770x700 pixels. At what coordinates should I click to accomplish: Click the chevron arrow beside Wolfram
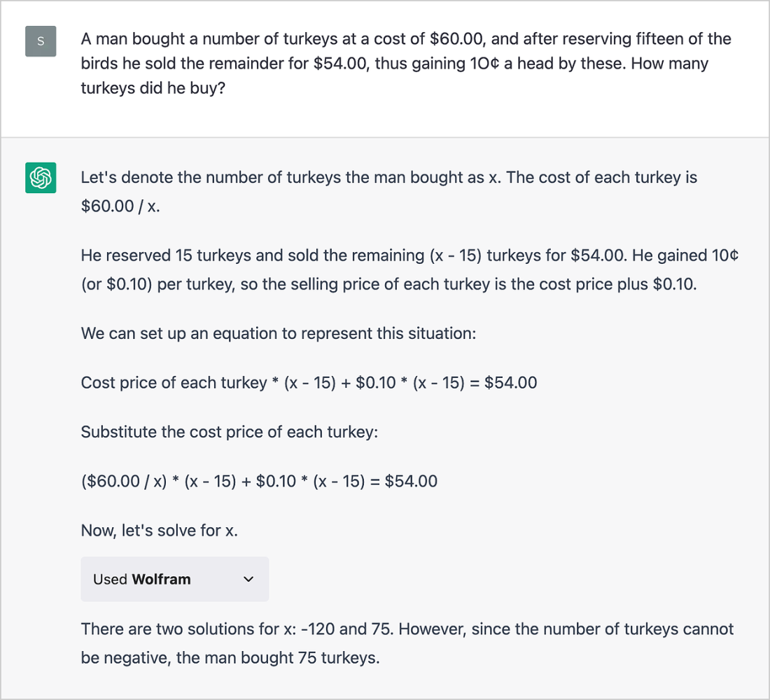click(248, 579)
